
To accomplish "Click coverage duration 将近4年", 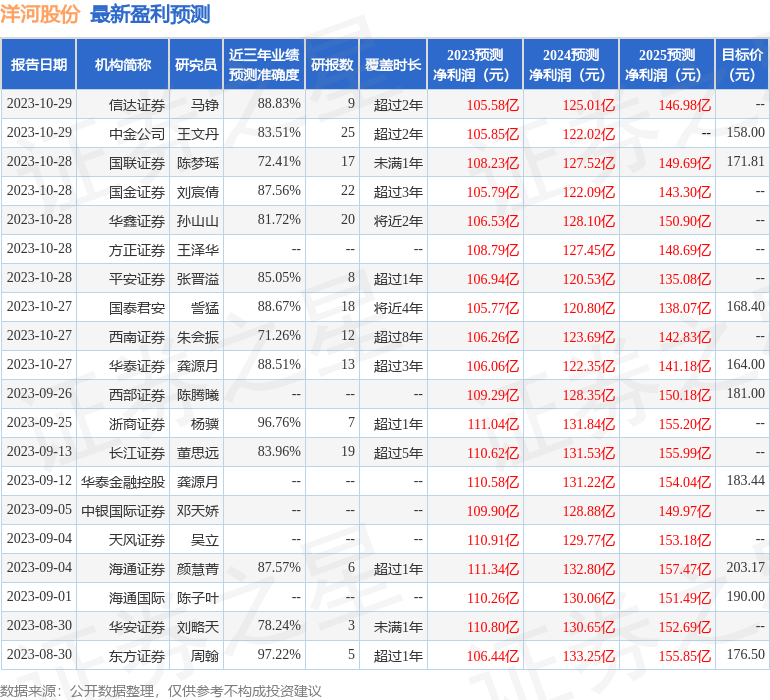I will [x=398, y=308].
